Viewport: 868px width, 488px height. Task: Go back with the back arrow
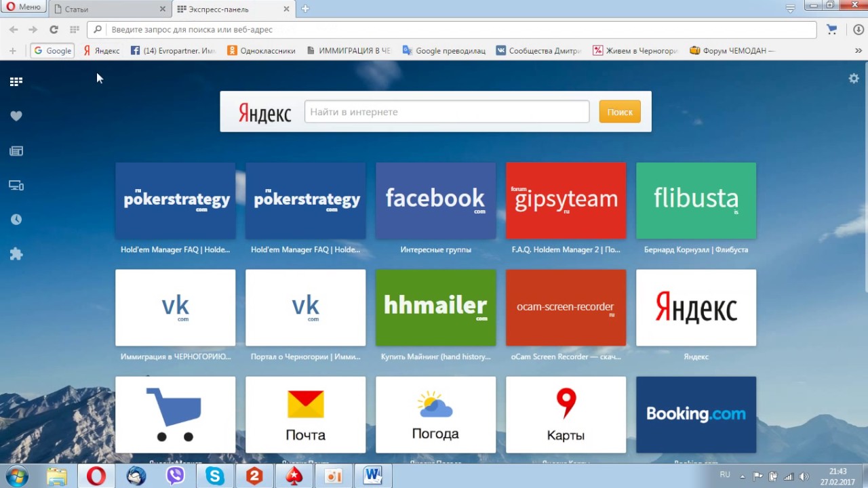click(14, 30)
